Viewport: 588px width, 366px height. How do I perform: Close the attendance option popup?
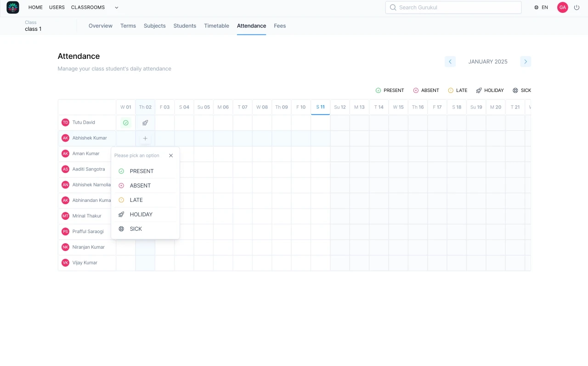171,155
